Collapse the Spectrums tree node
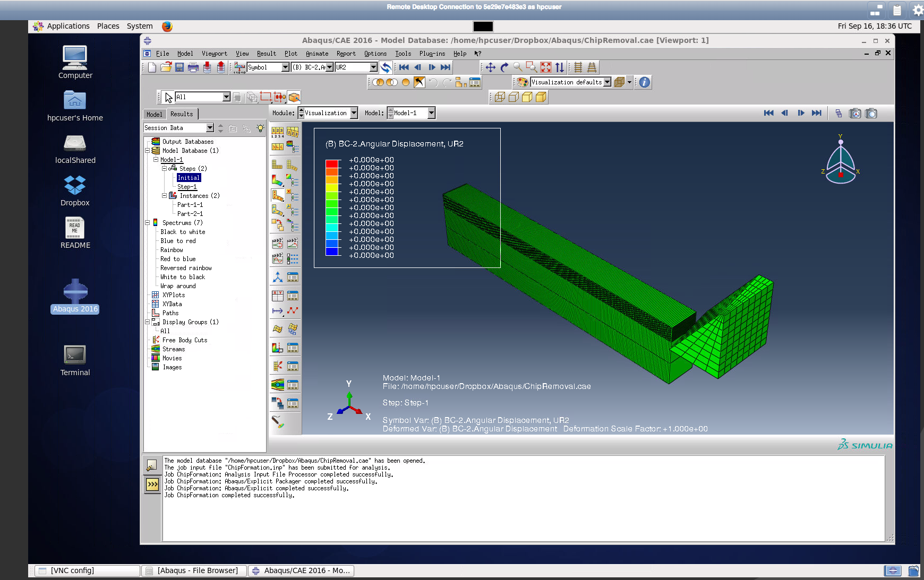This screenshot has width=924, height=580. coord(148,223)
